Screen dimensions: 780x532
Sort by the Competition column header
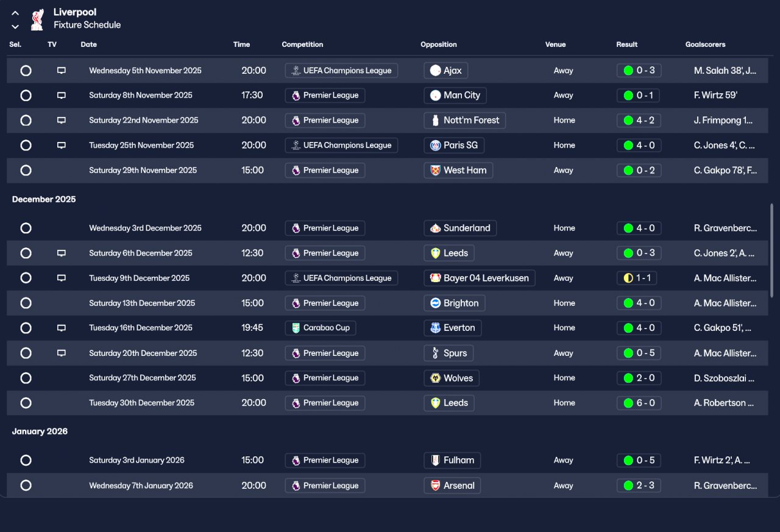click(x=302, y=44)
